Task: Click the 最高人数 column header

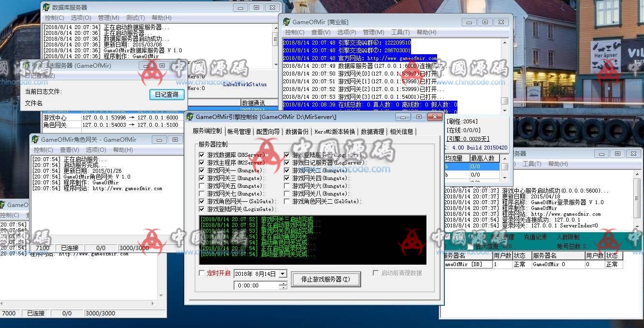Action: tap(483, 158)
